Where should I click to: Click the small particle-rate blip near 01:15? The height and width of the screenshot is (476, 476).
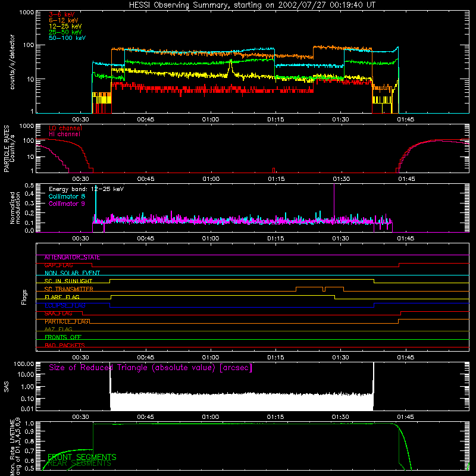click(x=274, y=170)
